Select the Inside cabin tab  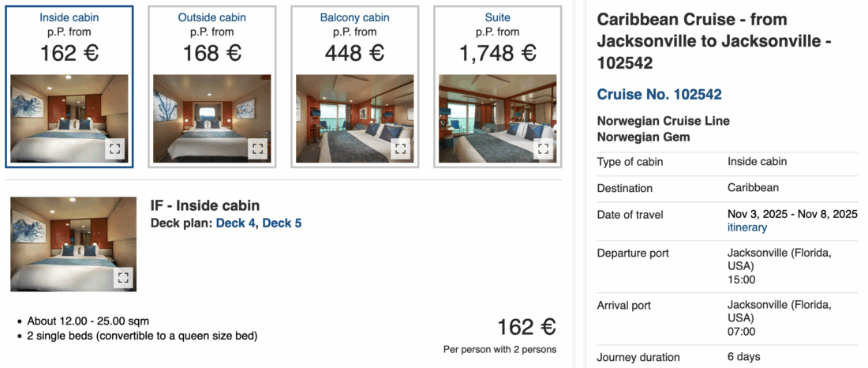tap(69, 17)
